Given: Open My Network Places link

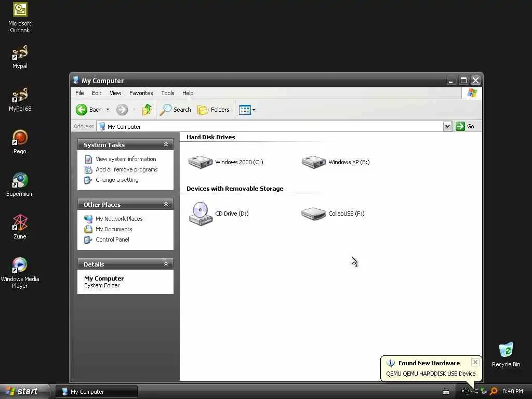Looking at the screenshot, I should [x=119, y=219].
